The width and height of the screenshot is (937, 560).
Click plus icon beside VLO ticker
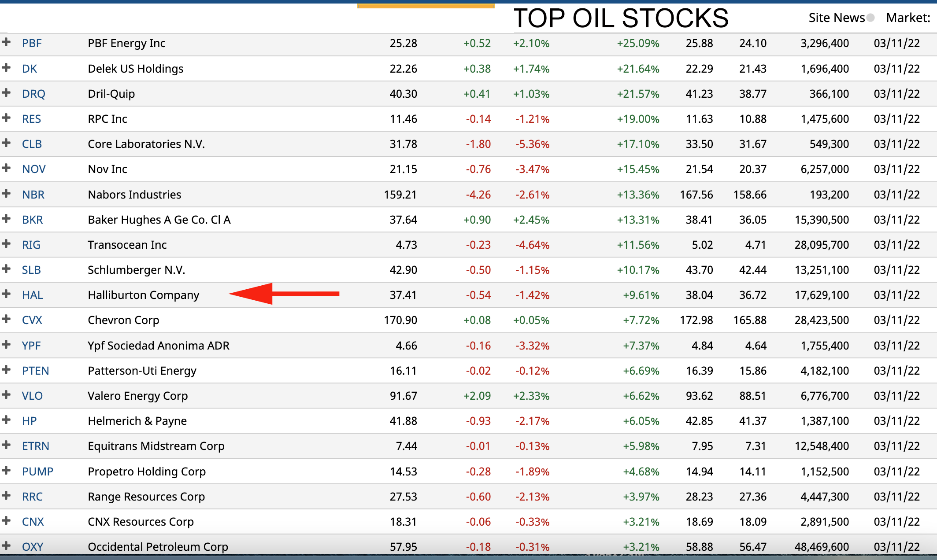pos(6,394)
